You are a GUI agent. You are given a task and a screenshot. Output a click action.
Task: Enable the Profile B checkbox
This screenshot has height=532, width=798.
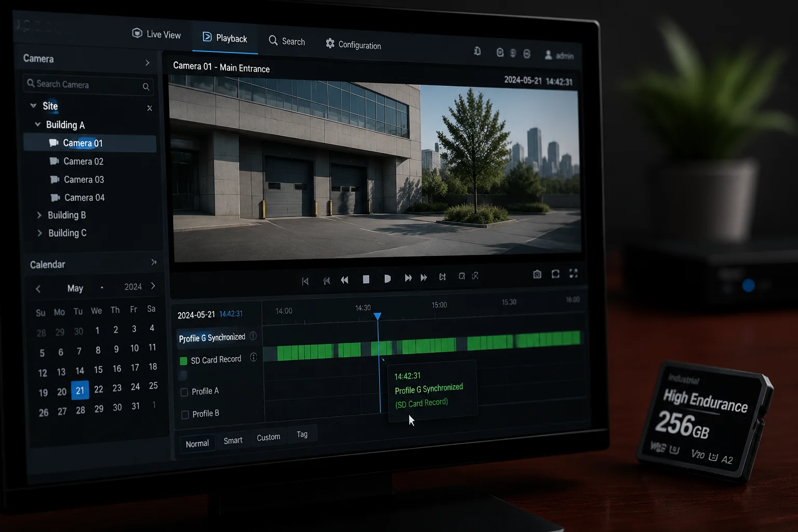185,415
